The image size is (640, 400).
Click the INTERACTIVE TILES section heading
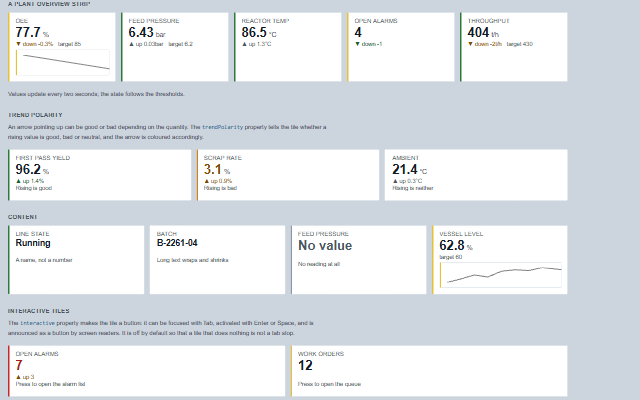38,311
